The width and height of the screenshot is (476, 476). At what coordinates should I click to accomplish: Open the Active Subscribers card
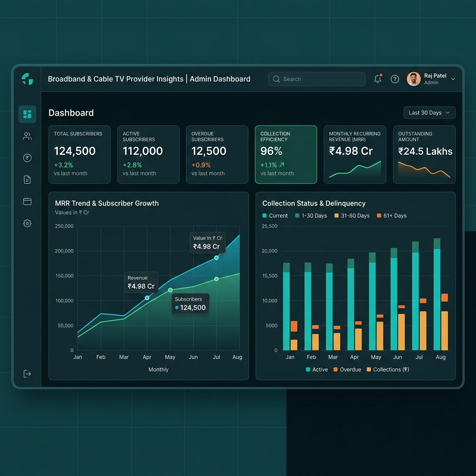(x=148, y=154)
